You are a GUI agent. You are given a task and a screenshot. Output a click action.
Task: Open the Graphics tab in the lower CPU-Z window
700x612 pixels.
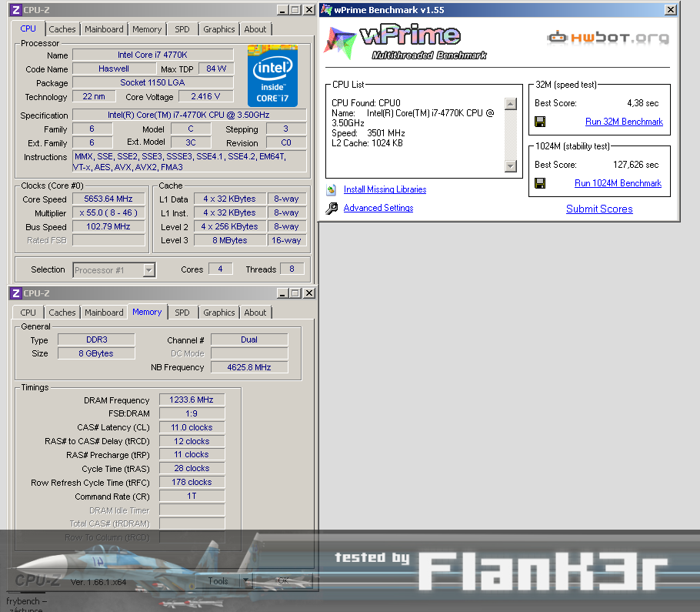pyautogui.click(x=218, y=313)
